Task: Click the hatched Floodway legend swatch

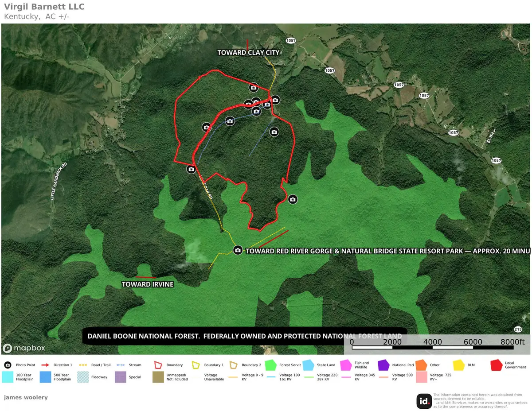Action: pyautogui.click(x=83, y=377)
